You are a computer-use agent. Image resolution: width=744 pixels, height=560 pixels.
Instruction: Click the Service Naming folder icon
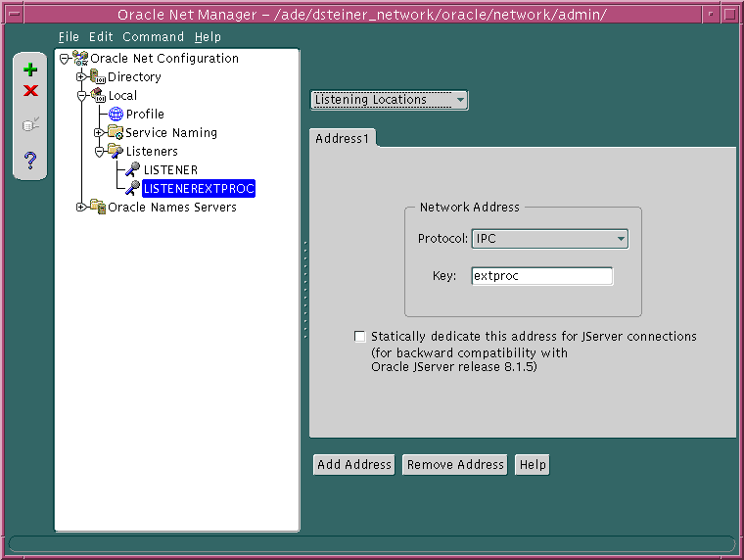116,132
